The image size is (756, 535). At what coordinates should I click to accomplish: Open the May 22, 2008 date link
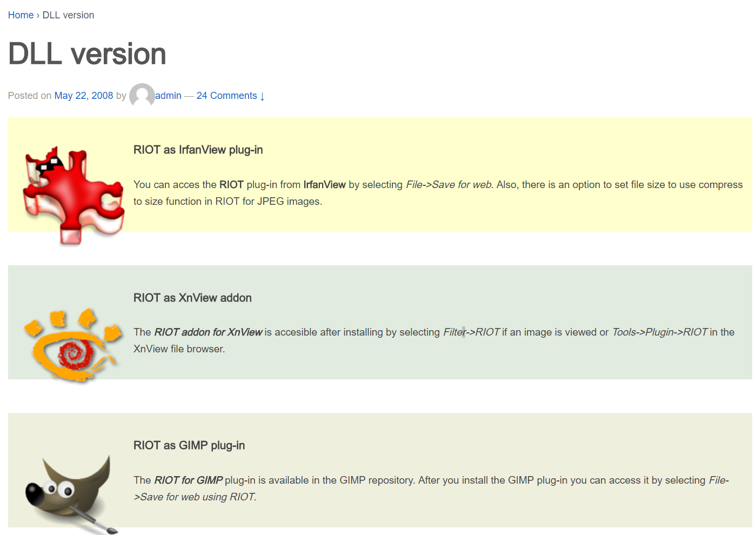84,96
